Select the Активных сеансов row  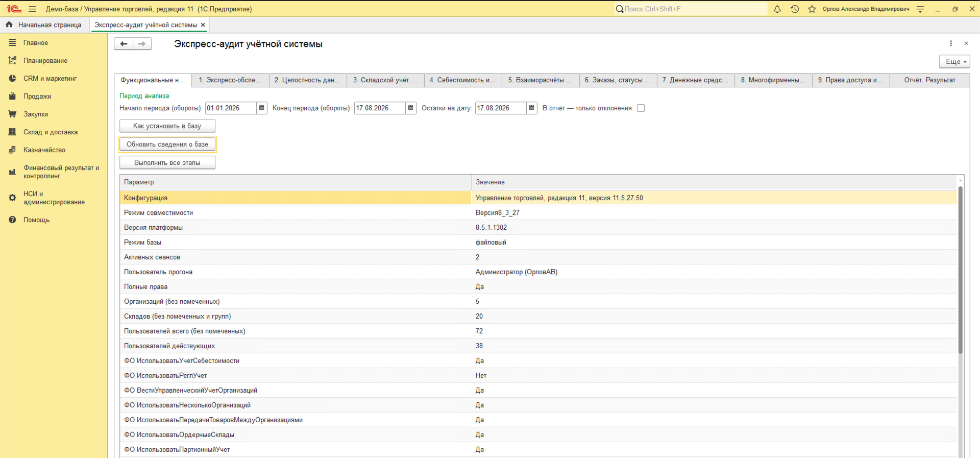coord(538,257)
